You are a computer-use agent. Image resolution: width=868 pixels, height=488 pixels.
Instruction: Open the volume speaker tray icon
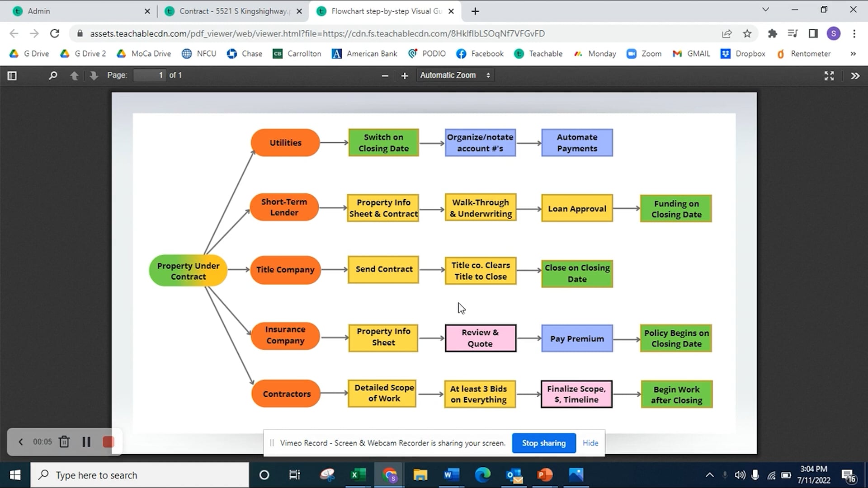740,475
